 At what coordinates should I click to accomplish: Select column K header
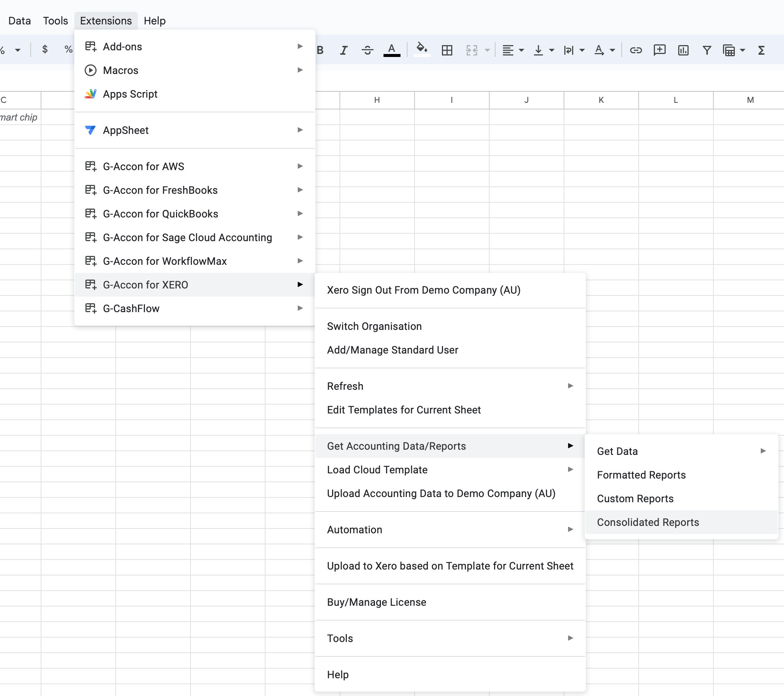pos(601,100)
